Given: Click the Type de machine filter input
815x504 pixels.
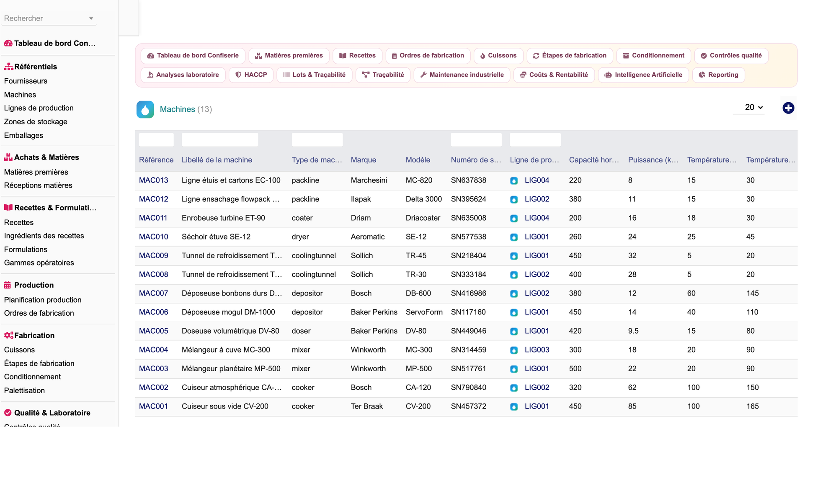Looking at the screenshot, I should 317,140.
